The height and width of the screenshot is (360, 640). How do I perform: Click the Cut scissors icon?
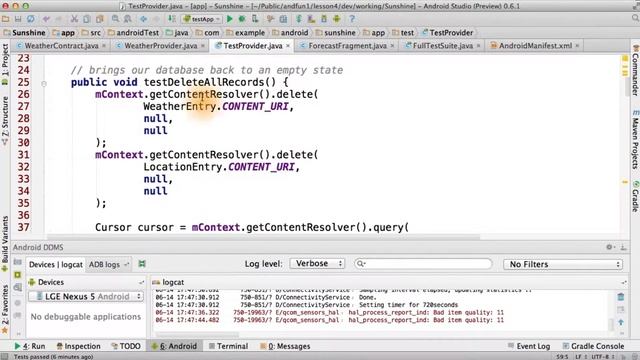tap(74, 19)
